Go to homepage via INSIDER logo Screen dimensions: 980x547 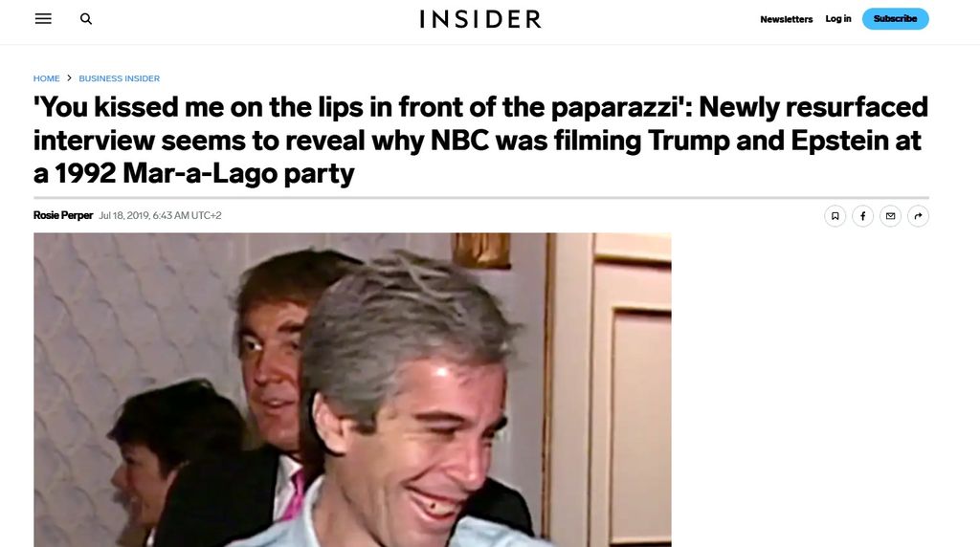[480, 19]
